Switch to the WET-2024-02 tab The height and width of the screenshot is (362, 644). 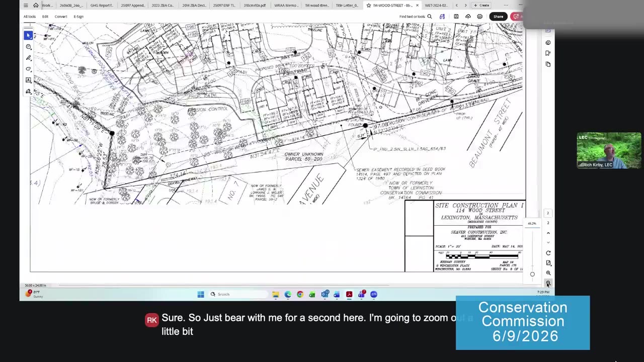point(436,5)
